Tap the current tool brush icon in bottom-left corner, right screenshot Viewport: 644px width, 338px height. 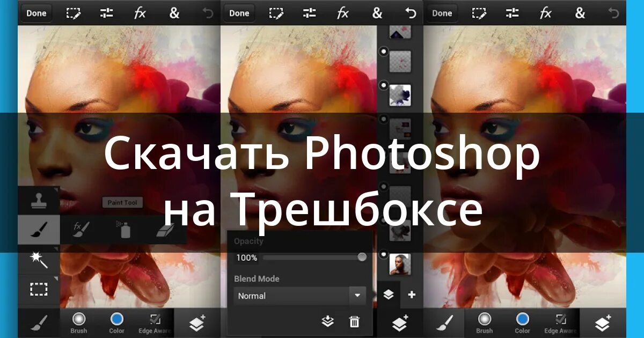[x=444, y=323]
